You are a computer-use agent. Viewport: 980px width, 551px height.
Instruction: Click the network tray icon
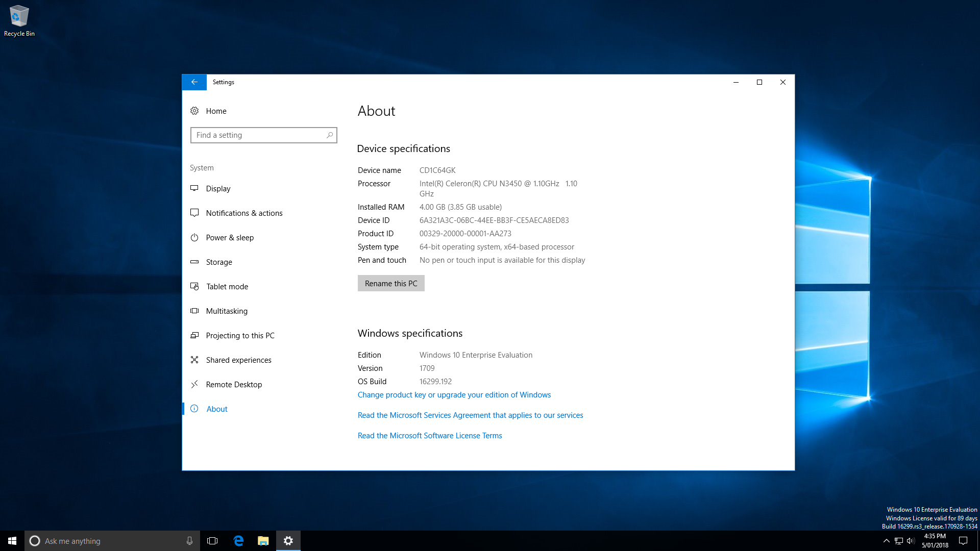[x=899, y=541]
